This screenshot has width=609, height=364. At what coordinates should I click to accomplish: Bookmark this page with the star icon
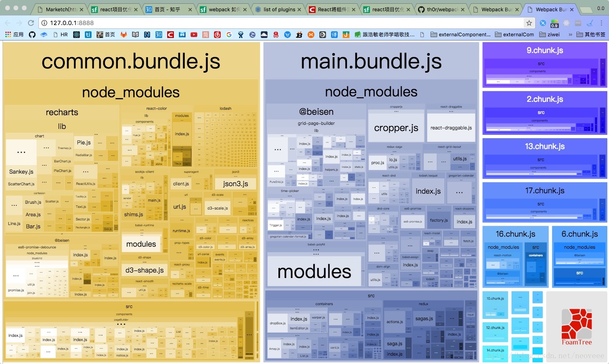[x=529, y=23]
